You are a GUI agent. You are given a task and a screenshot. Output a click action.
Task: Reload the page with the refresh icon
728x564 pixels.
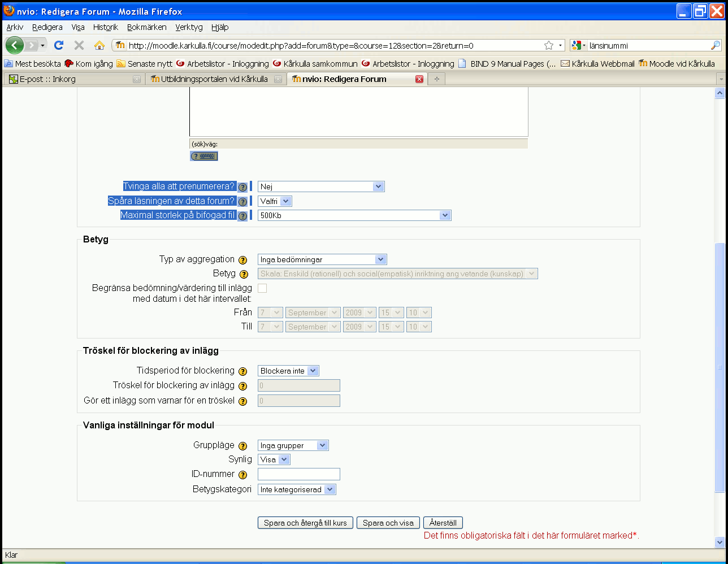[x=58, y=45]
